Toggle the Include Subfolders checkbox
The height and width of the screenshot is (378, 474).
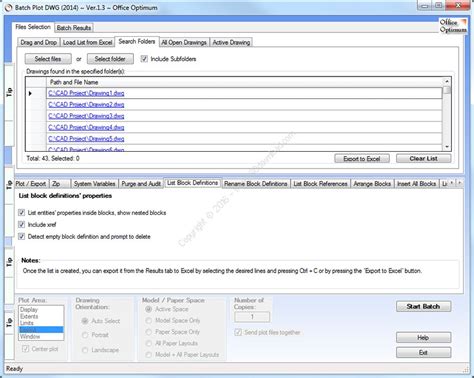pos(144,59)
